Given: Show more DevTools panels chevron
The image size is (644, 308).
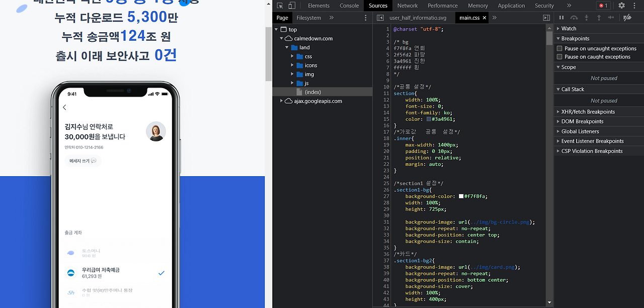Looking at the screenshot, I should [569, 6].
